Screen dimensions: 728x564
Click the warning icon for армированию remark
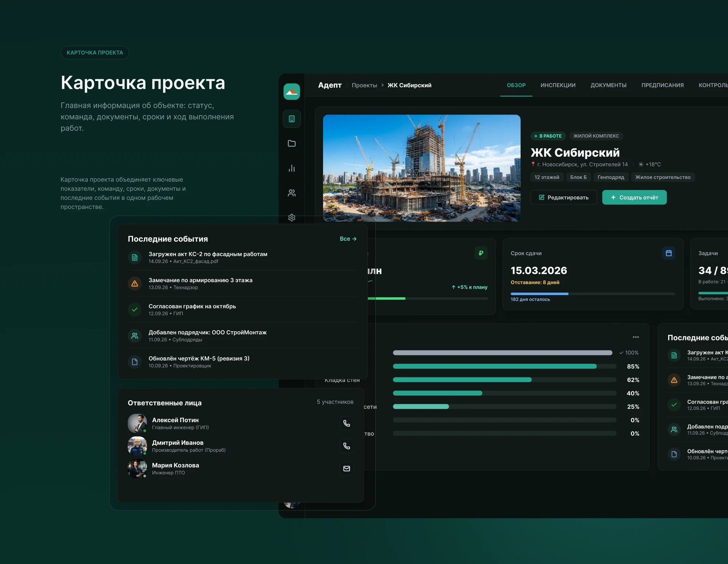click(135, 283)
